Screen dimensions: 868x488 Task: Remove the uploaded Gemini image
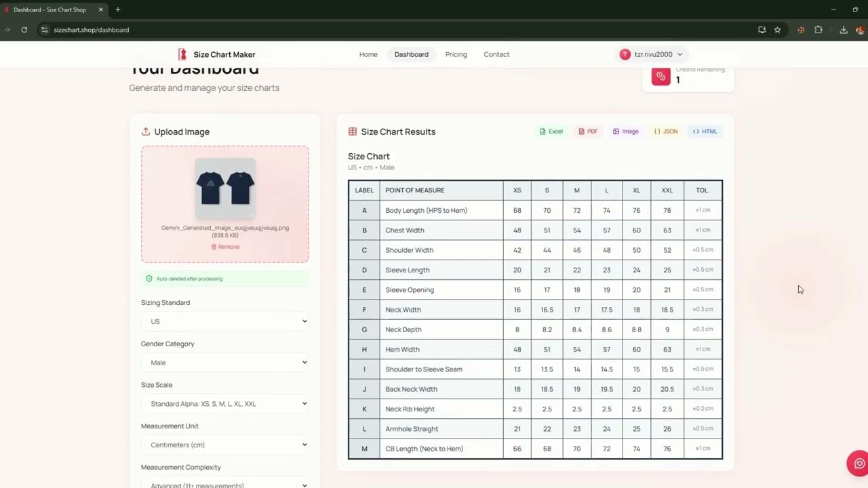225,247
